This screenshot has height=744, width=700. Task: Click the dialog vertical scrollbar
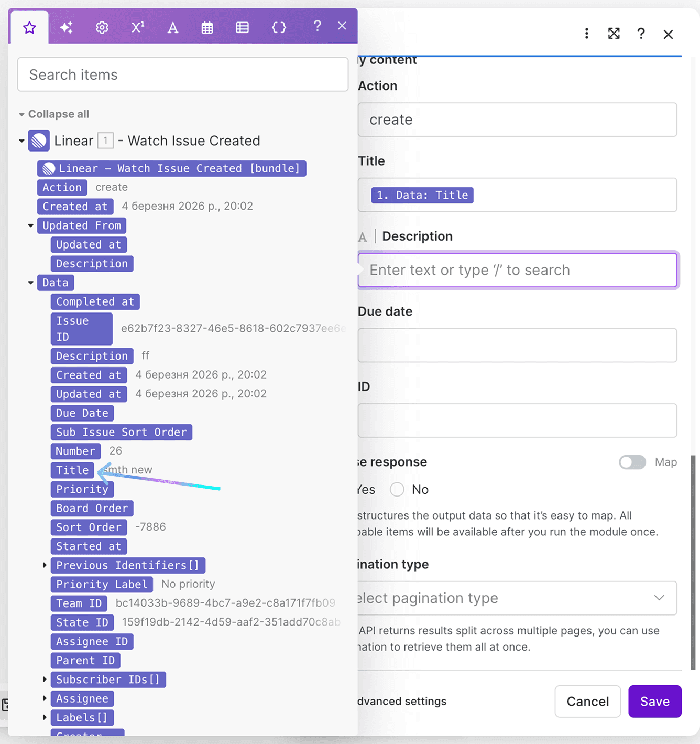[x=693, y=562]
